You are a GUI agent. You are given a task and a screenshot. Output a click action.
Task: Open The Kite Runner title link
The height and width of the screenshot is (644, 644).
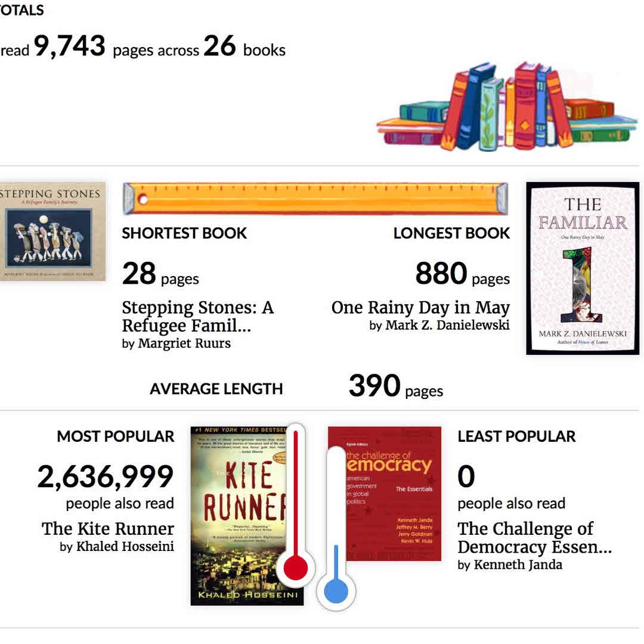[108, 529]
